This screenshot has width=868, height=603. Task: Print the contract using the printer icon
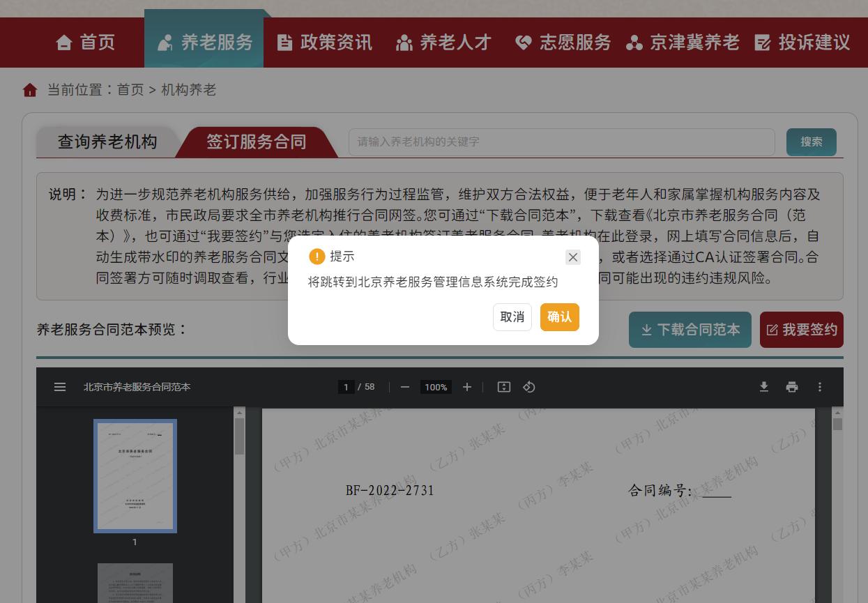(x=792, y=387)
